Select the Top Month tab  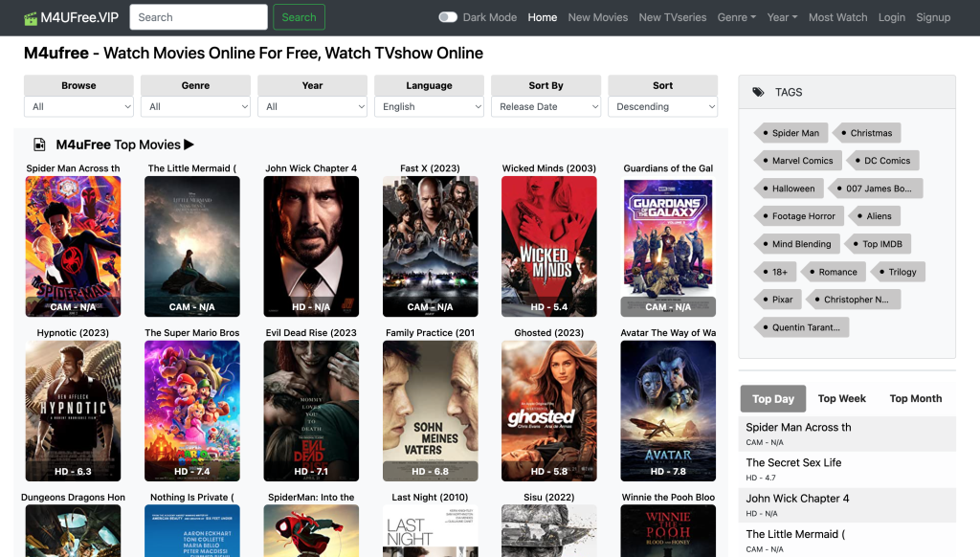tap(915, 399)
